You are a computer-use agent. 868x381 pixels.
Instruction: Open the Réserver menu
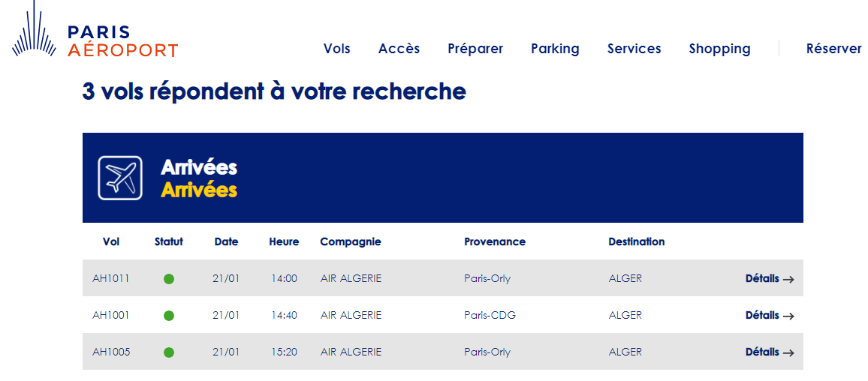(x=834, y=49)
